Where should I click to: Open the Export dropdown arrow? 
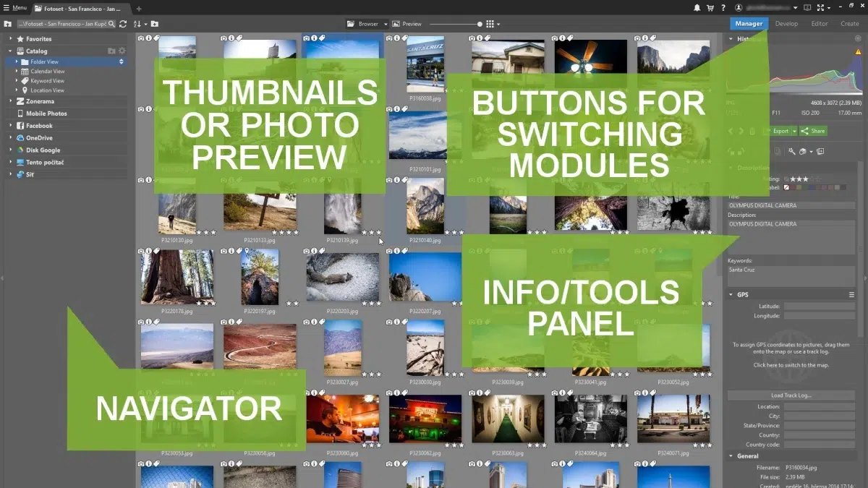tap(794, 131)
